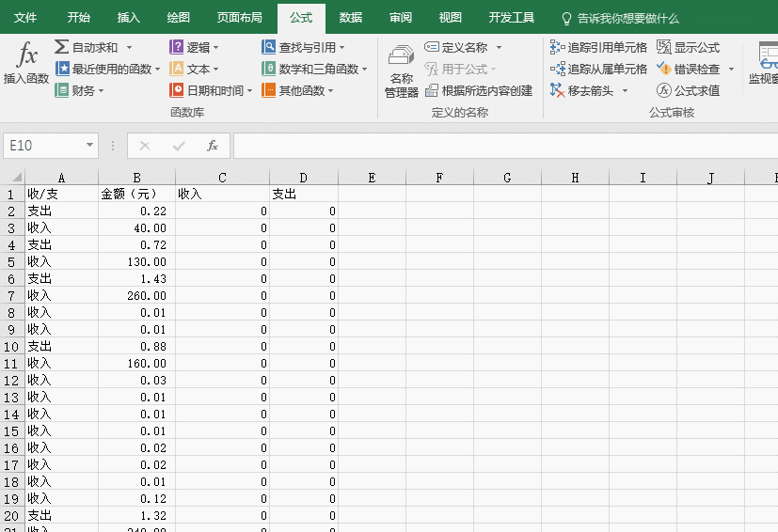Open the Text (文本) functions icon
This screenshot has width=778, height=532.
click(177, 69)
